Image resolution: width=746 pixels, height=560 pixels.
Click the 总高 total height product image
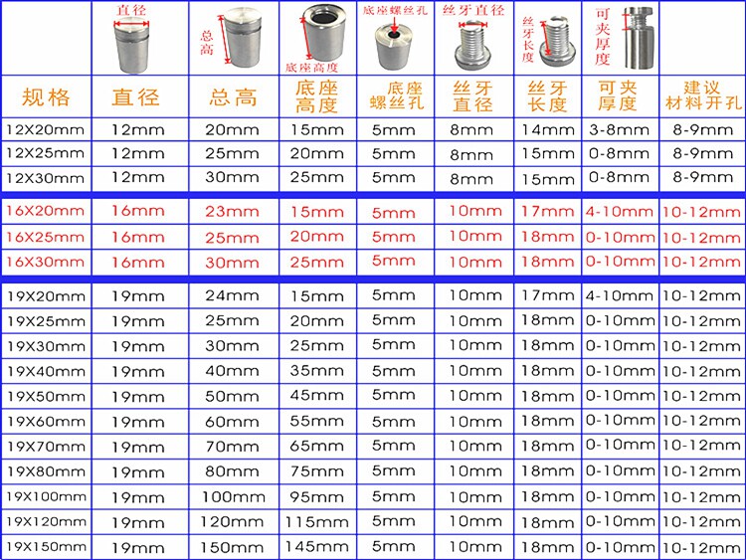click(x=243, y=38)
